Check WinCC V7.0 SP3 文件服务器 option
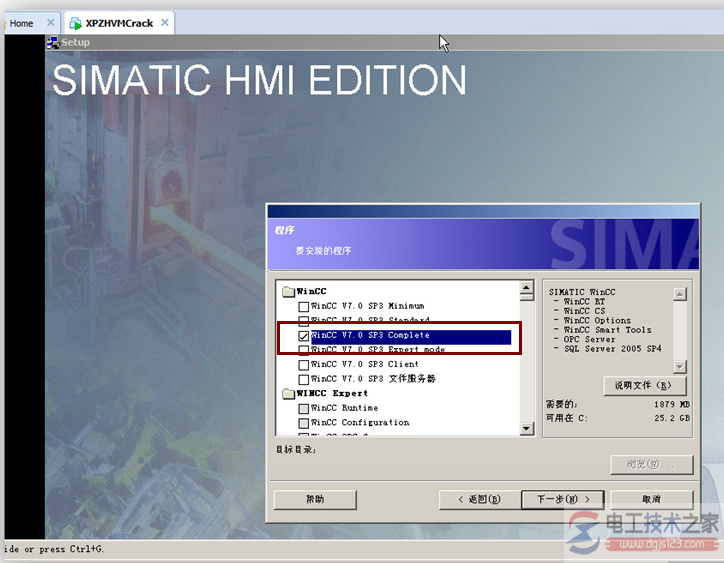This screenshot has width=724, height=563. coord(303,380)
